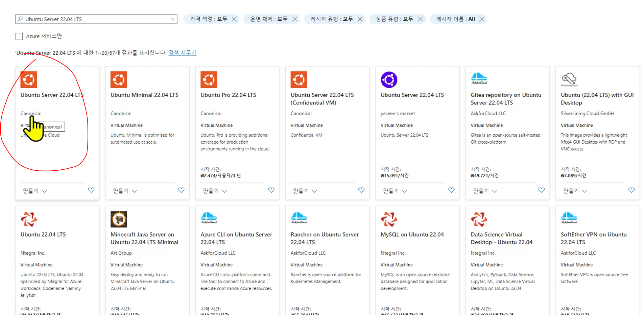The height and width of the screenshot is (315, 644).
Task: Click the ₩49.721/시간 price text
Action: tap(485, 175)
